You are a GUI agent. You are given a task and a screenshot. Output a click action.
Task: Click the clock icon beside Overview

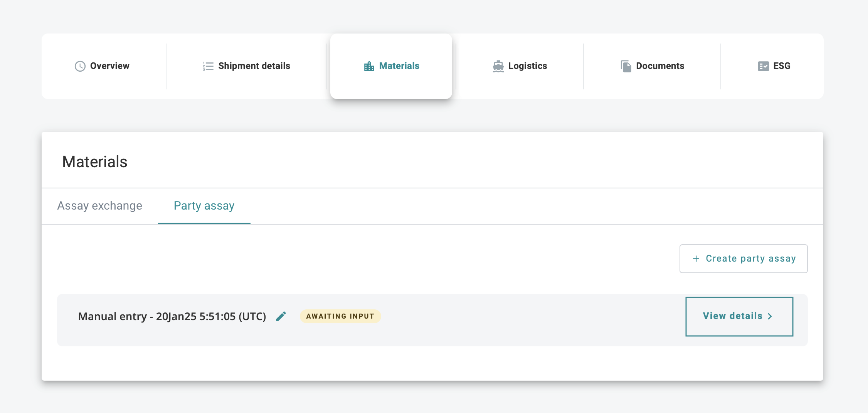tap(80, 66)
